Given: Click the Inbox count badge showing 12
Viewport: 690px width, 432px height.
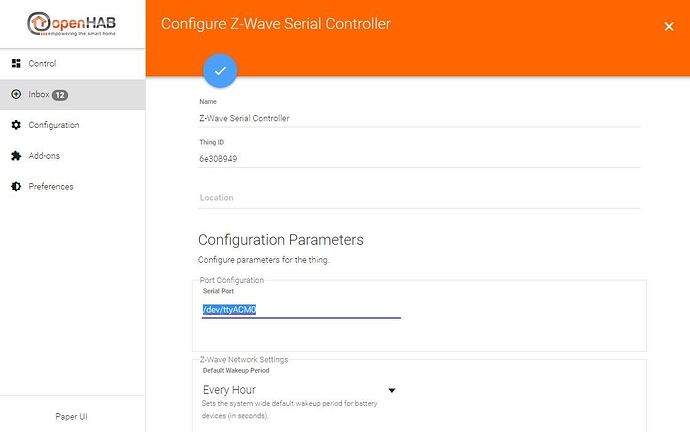Looking at the screenshot, I should coord(60,95).
